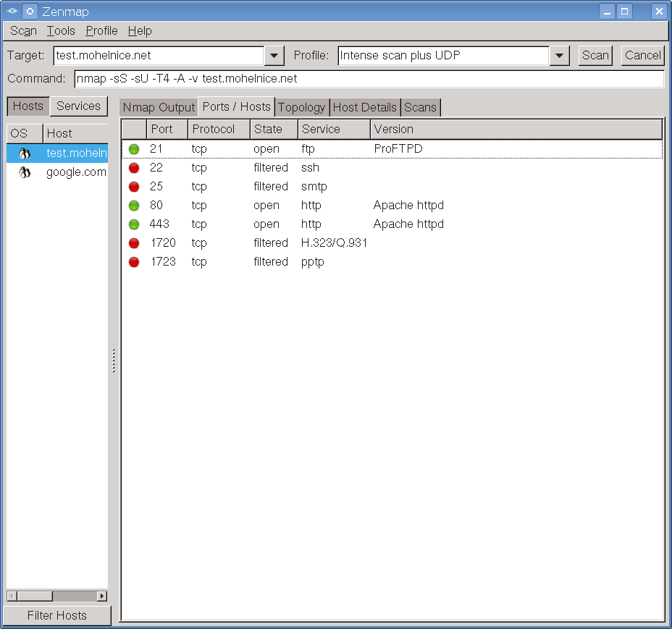Open the Tools menu
This screenshot has height=629, width=672.
pyautogui.click(x=61, y=31)
